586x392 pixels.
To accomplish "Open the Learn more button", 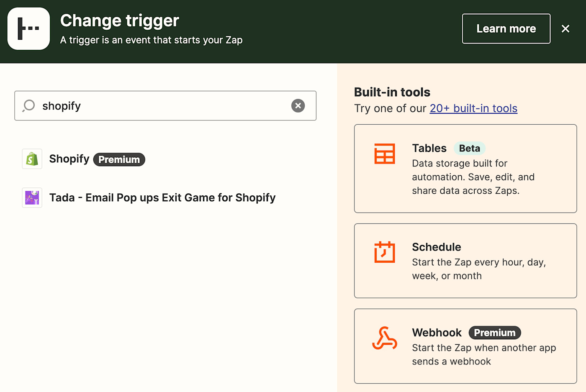I will tap(506, 28).
